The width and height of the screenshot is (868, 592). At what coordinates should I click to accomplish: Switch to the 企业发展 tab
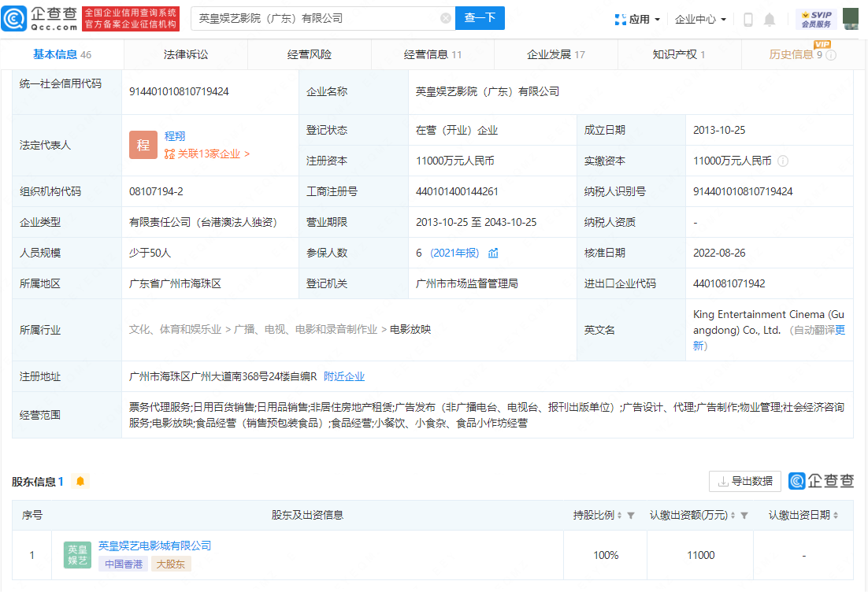coord(556,55)
